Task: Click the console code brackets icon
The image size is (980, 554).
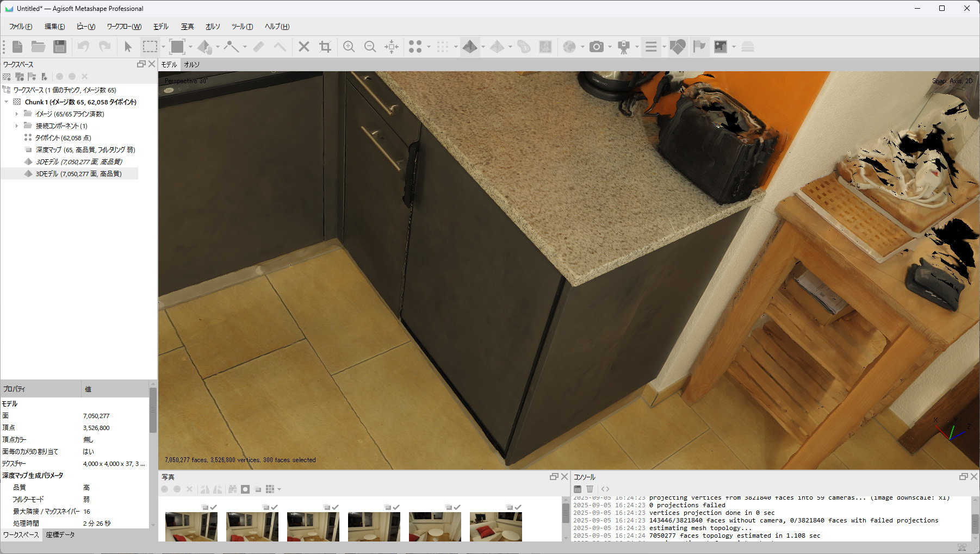Action: click(605, 489)
